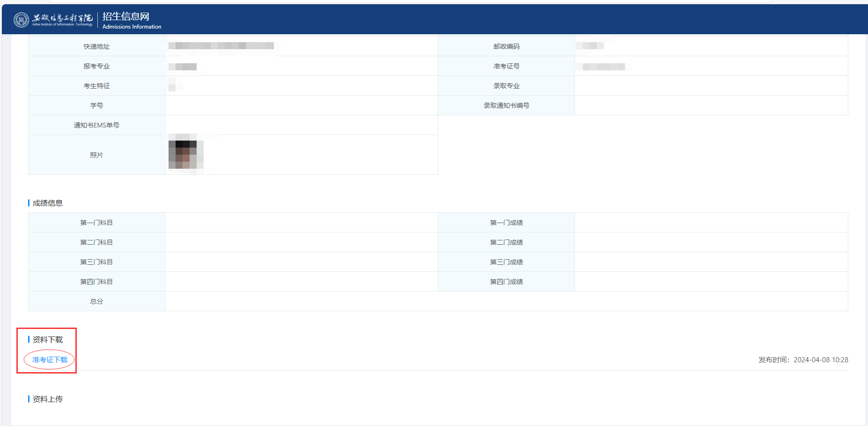Viewport: 868px width, 426px height.
Task: Click the 考生特征 label cell
Action: click(96, 86)
